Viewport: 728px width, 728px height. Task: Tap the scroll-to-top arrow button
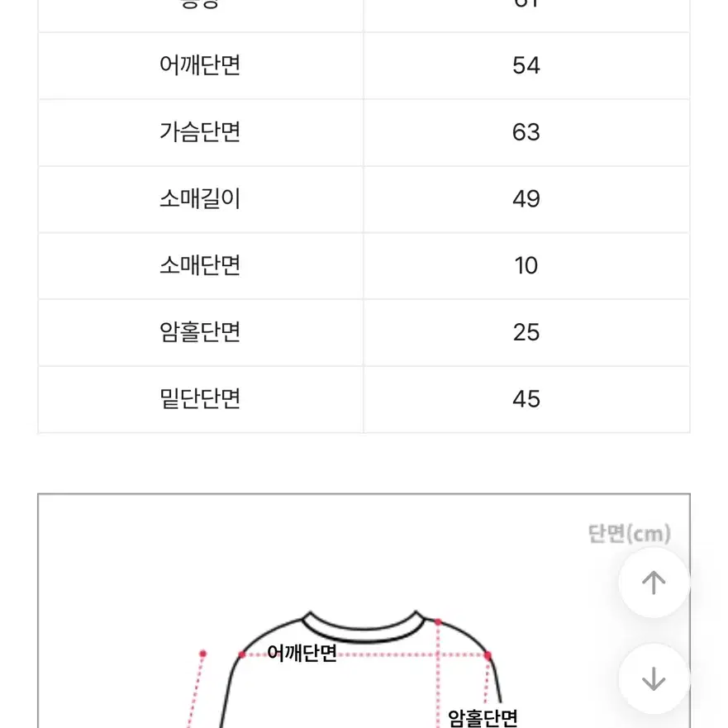click(654, 583)
